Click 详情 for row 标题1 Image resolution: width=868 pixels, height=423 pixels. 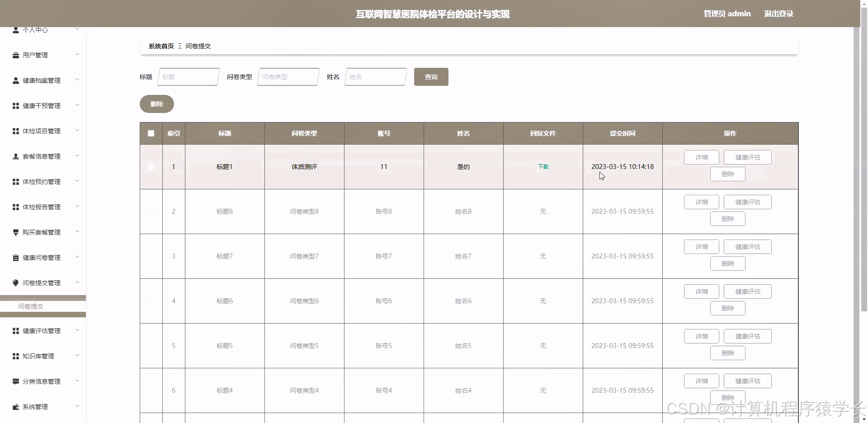702,157
